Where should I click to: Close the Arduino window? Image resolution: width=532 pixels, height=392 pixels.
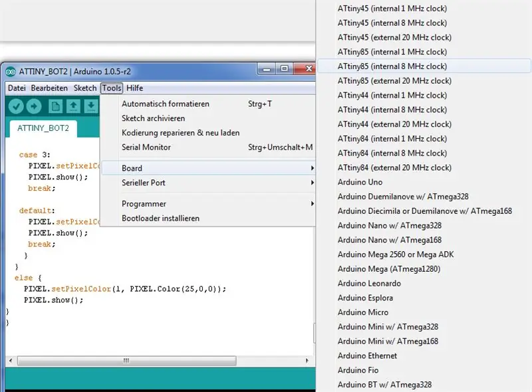305,69
